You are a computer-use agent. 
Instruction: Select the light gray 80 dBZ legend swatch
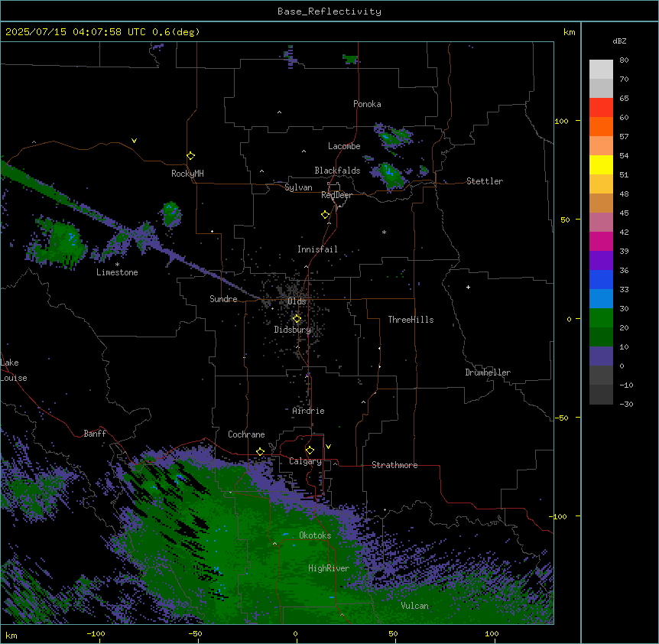pos(601,69)
